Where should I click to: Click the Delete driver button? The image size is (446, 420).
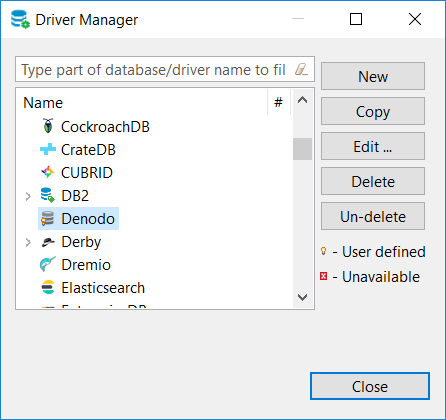click(373, 181)
